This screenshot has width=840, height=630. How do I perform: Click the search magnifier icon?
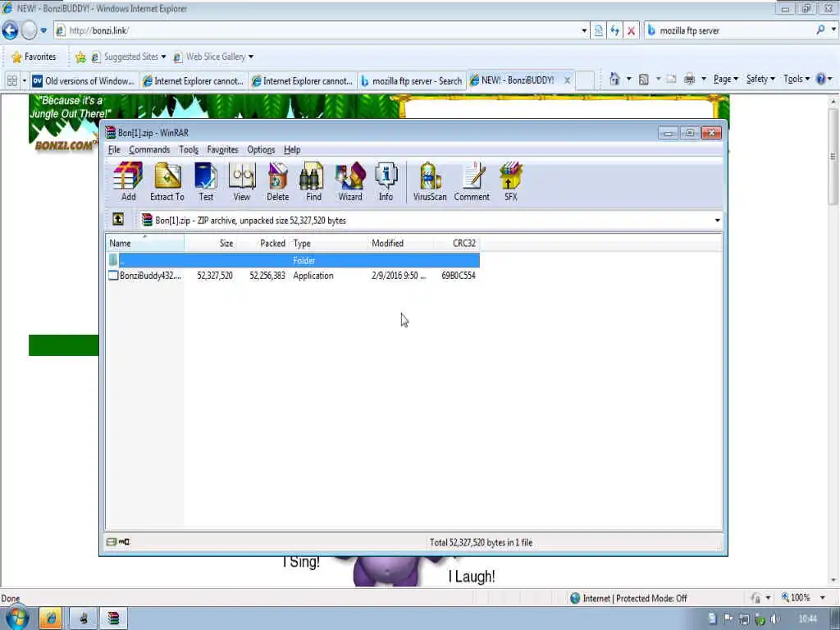[820, 30]
